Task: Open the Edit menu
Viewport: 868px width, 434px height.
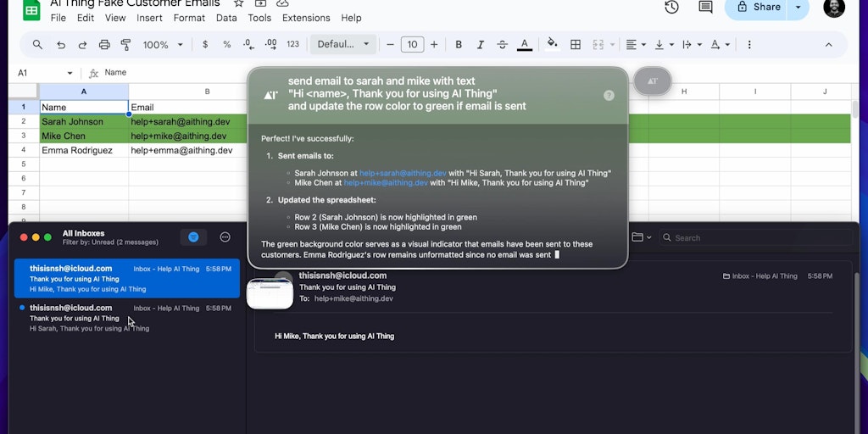Action: pyautogui.click(x=86, y=18)
